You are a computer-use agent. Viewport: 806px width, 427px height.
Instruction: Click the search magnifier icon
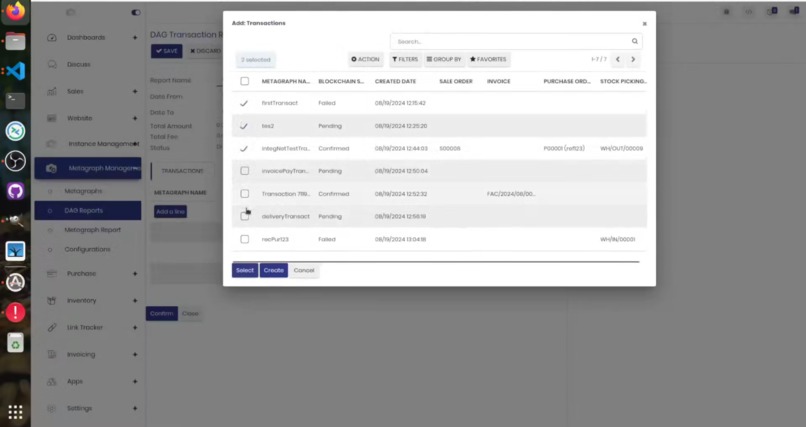pos(635,42)
